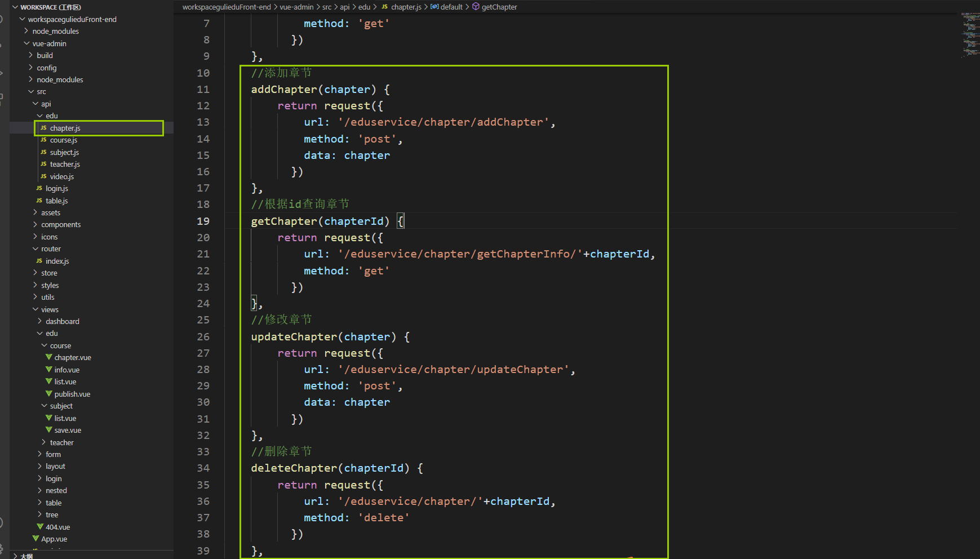Image resolution: width=980 pixels, height=559 pixels.
Task: Click the Vue icon of list.vue in the subject folder
Action: click(49, 418)
